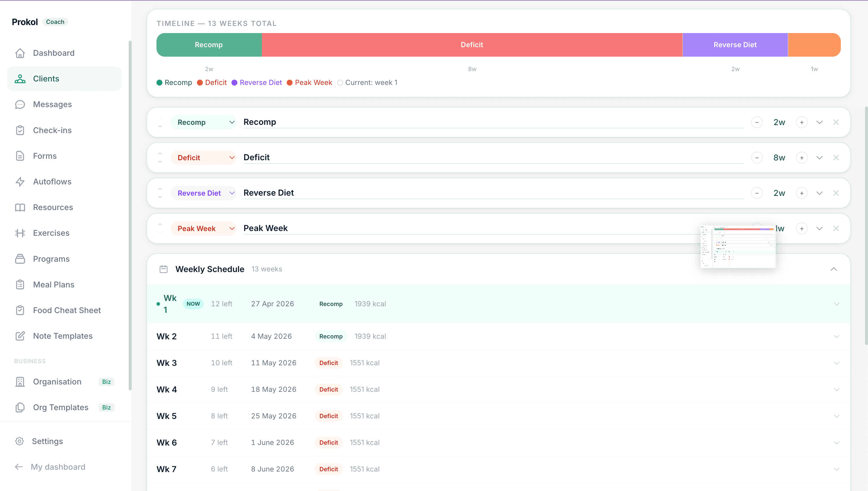868x491 pixels.
Task: Expand the Peak Week phase details chevron
Action: click(819, 228)
